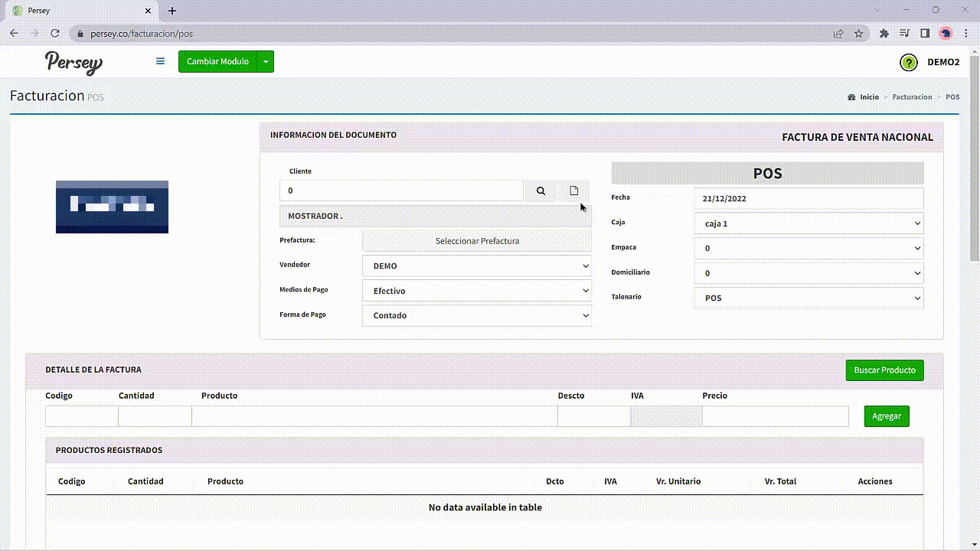
Task: Open the browser extensions puzzle icon
Action: click(884, 34)
